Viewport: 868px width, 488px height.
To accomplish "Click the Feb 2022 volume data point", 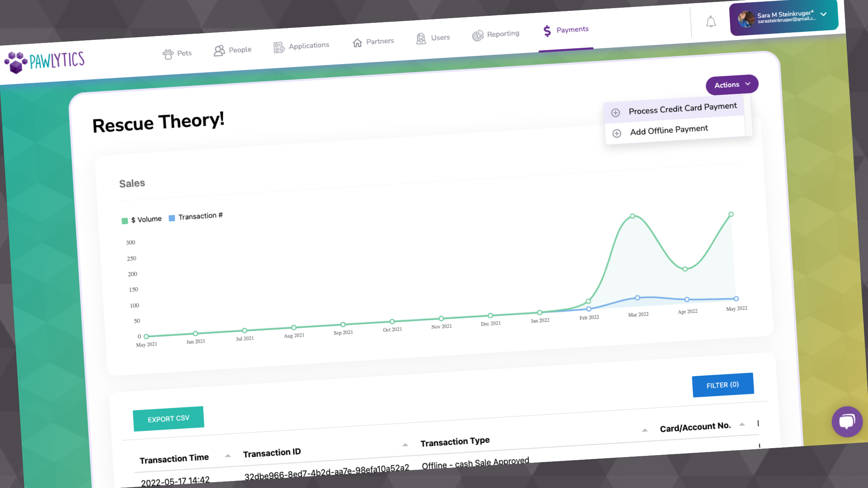I will (x=588, y=301).
